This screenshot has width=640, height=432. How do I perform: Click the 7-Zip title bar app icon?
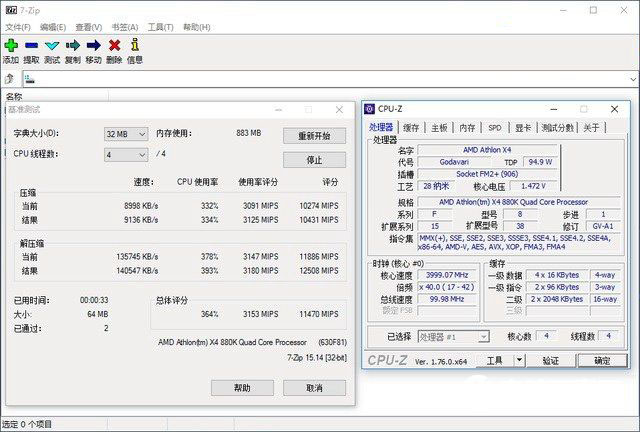(11, 10)
